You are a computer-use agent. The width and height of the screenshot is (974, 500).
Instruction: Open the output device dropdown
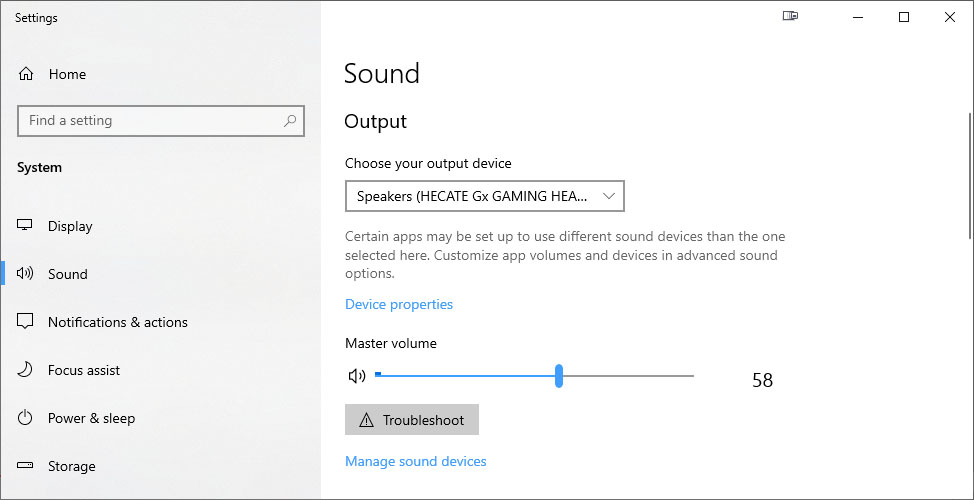[485, 196]
